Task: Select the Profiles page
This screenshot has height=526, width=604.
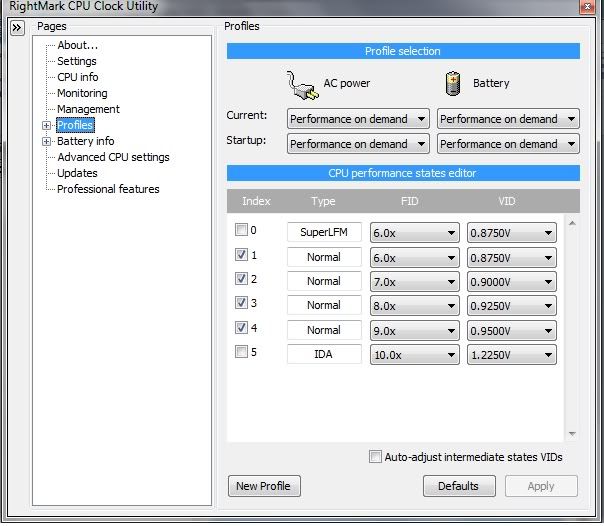Action: click(75, 125)
